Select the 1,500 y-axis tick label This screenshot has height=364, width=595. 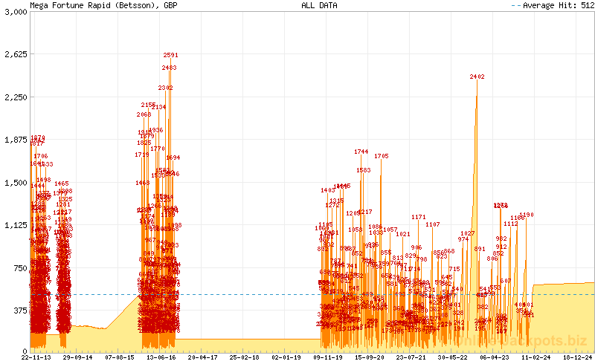(15, 183)
